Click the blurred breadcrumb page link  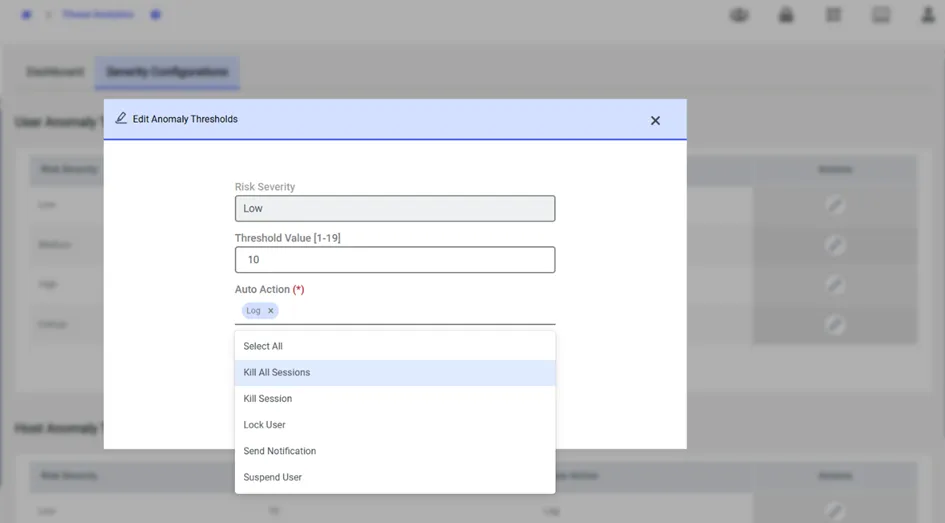(98, 14)
